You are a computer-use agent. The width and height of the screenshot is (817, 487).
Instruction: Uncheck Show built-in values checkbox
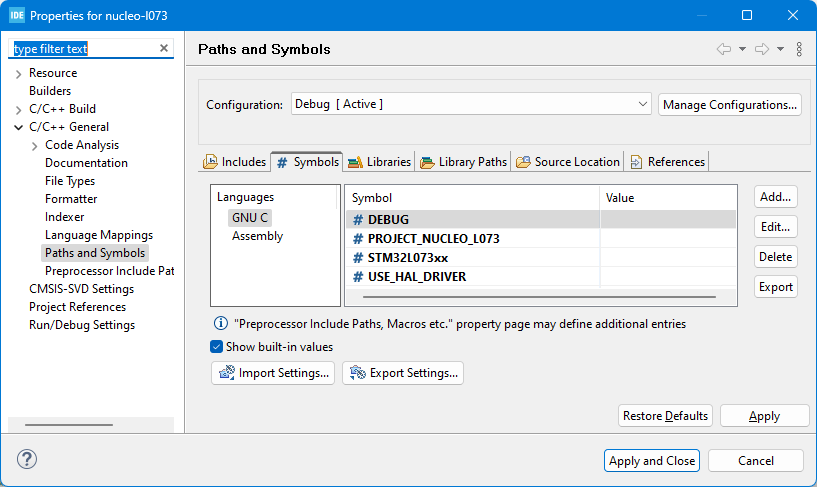coord(217,347)
